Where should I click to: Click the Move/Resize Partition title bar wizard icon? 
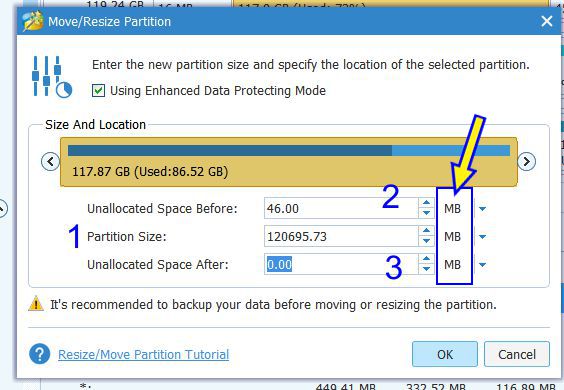pyautogui.click(x=32, y=21)
